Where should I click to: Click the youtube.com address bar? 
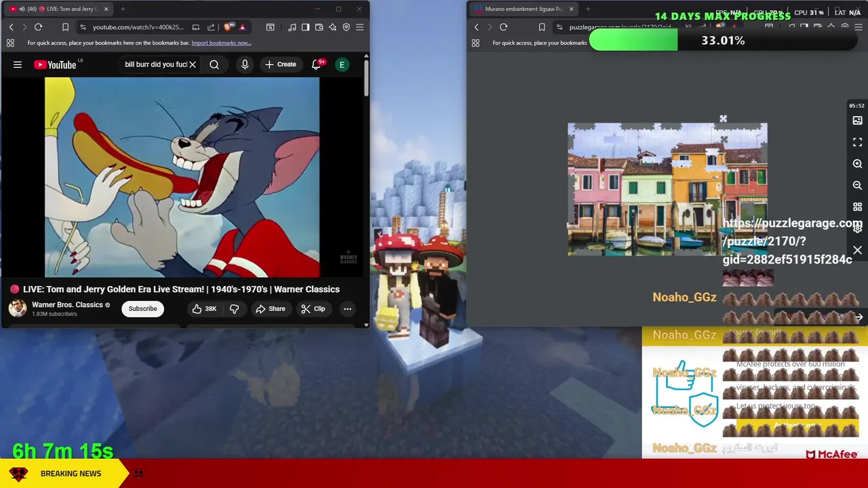click(139, 27)
